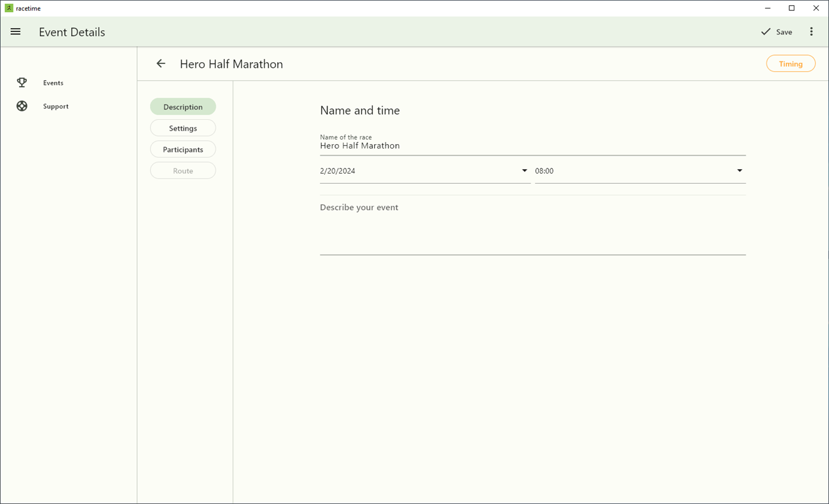Expand the time picker arrow
829x504 pixels.
(x=739, y=170)
